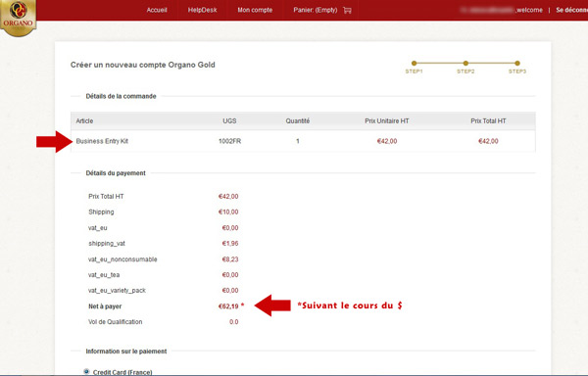The height and width of the screenshot is (376, 588).
Task: Click the UGS code 1002FR
Action: pos(230,141)
